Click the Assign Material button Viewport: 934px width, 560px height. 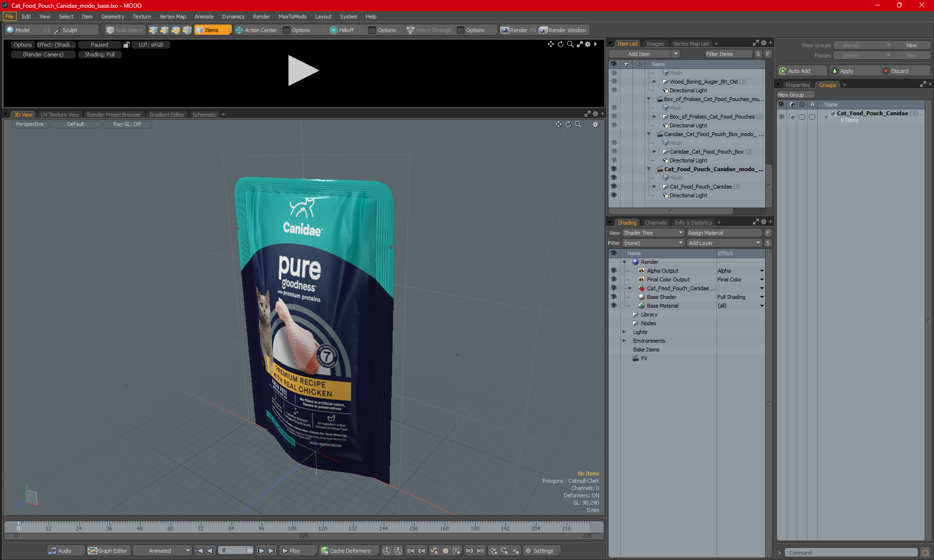(724, 233)
